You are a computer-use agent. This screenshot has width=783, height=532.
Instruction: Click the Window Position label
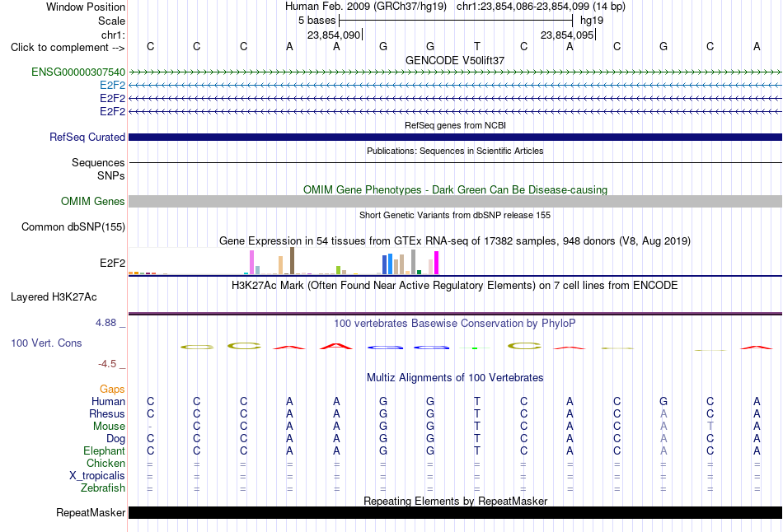[x=86, y=7]
